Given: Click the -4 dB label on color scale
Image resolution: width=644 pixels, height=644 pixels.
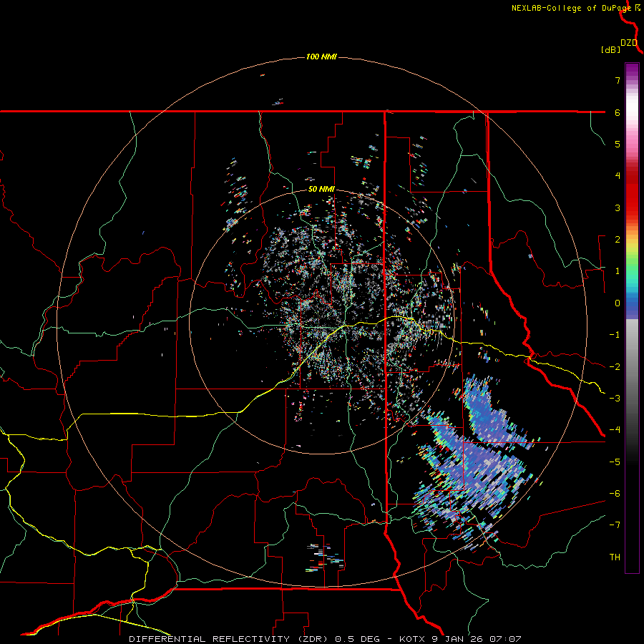Looking at the screenshot, I should [x=615, y=430].
